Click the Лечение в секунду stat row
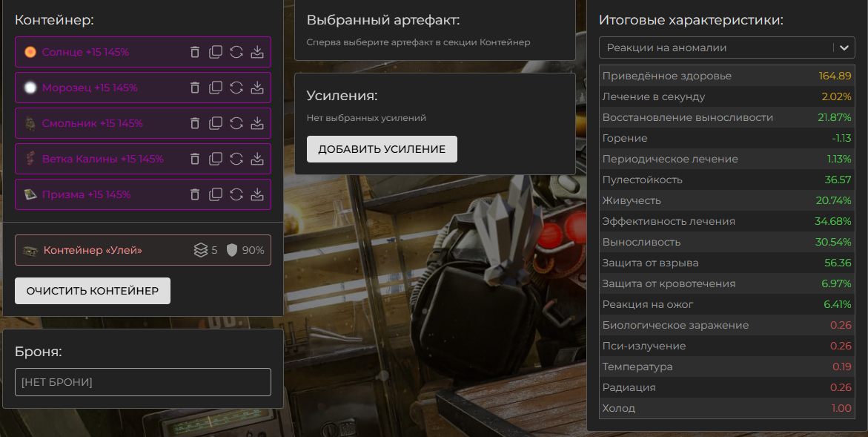The width and height of the screenshot is (868, 437). click(727, 96)
